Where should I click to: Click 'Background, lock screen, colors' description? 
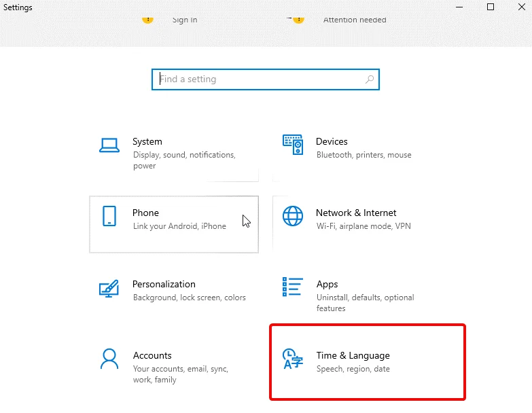point(190,298)
